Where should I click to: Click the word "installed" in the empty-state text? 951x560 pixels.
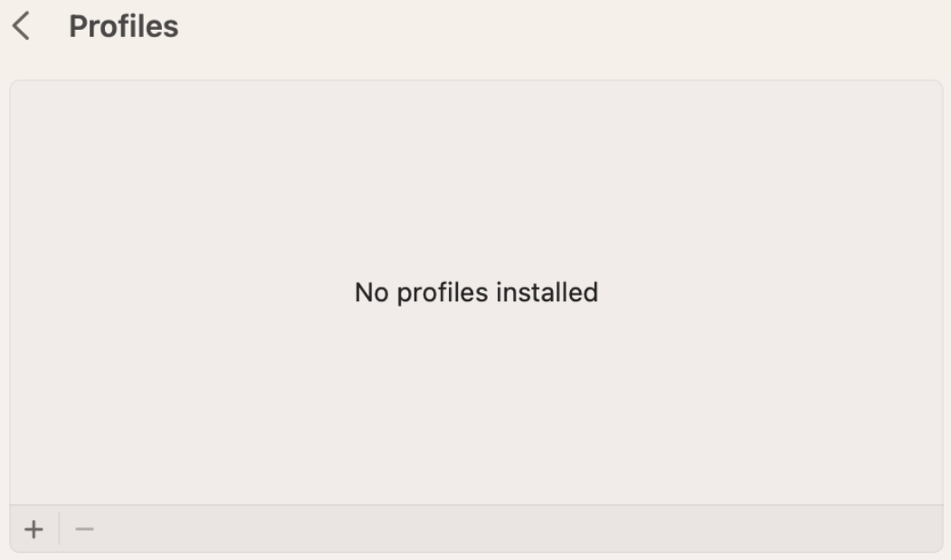tap(547, 292)
